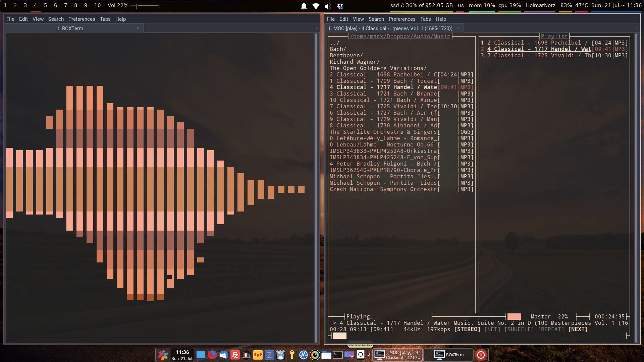Open the Richard Wagner/ folder
Screen dimensions: 644x362
pyautogui.click(x=355, y=62)
